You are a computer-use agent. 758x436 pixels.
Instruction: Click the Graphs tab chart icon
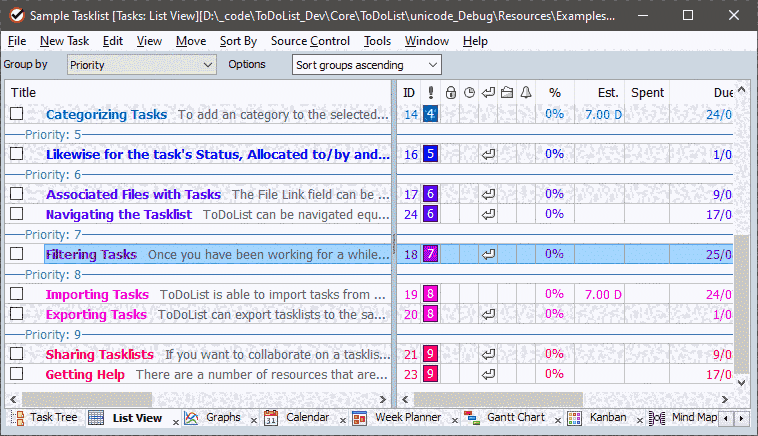tap(191, 418)
